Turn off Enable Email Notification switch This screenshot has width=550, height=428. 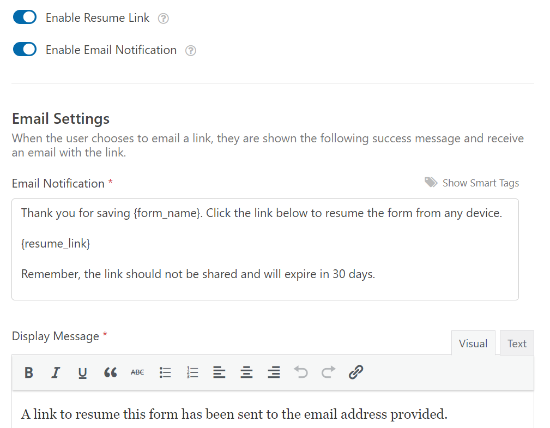[25, 49]
